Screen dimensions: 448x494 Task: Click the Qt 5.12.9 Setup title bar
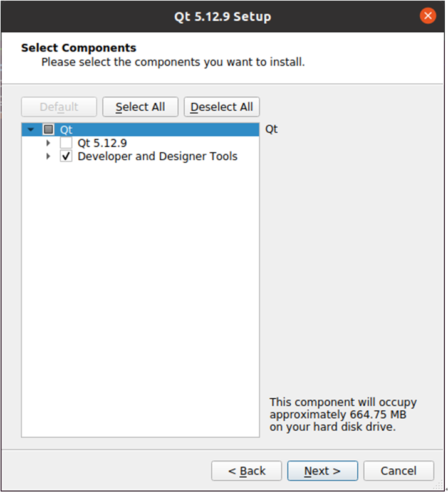[x=222, y=16]
